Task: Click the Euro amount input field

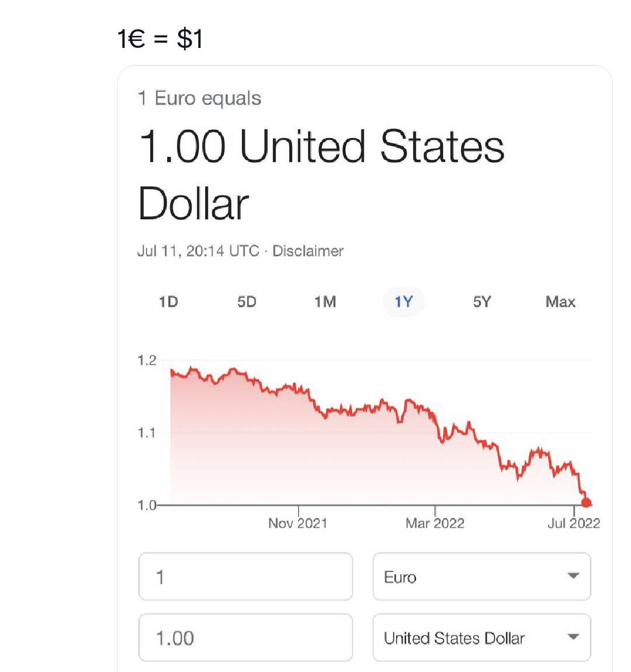Action: click(245, 577)
